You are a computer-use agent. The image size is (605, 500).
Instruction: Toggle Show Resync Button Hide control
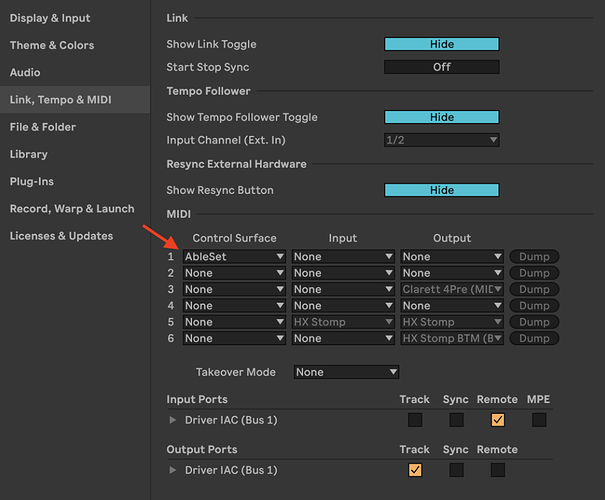[441, 190]
